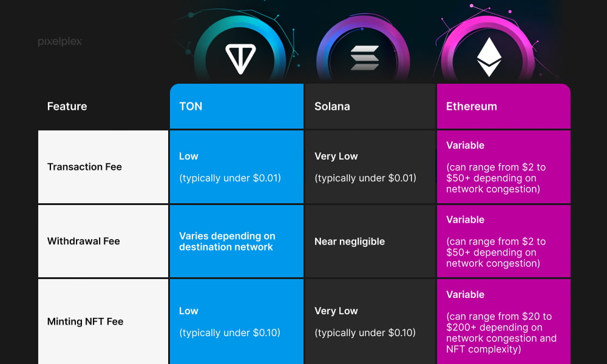Select the Ethereum column header
The height and width of the screenshot is (364, 607).
tap(504, 106)
